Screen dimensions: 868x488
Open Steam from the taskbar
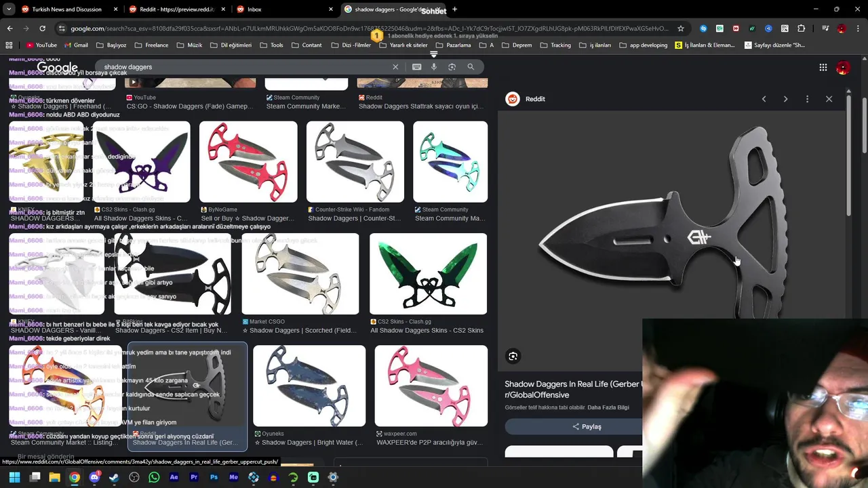(114, 477)
